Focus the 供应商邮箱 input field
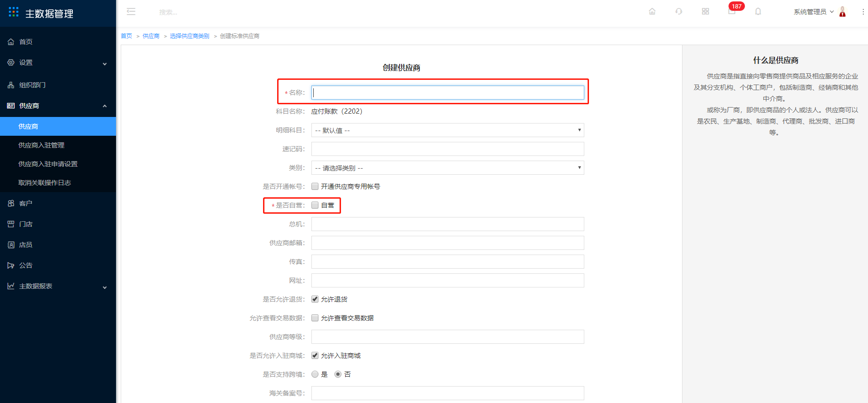The height and width of the screenshot is (403, 868). (448, 243)
